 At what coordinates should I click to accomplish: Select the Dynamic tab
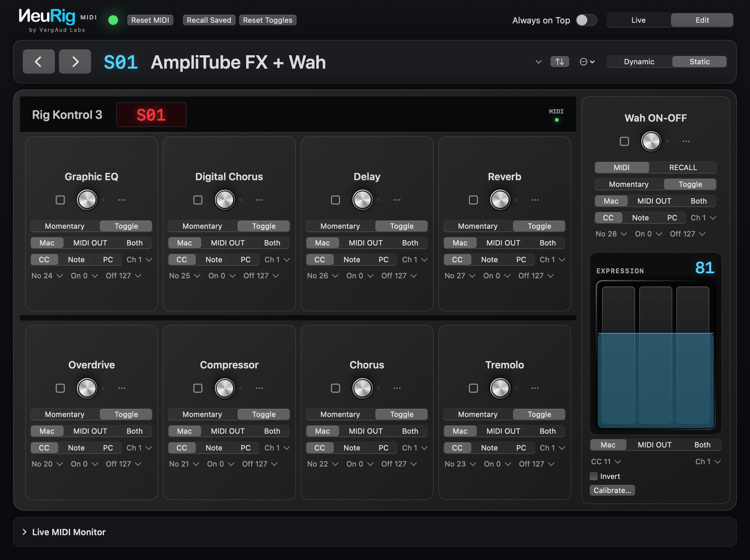(639, 62)
